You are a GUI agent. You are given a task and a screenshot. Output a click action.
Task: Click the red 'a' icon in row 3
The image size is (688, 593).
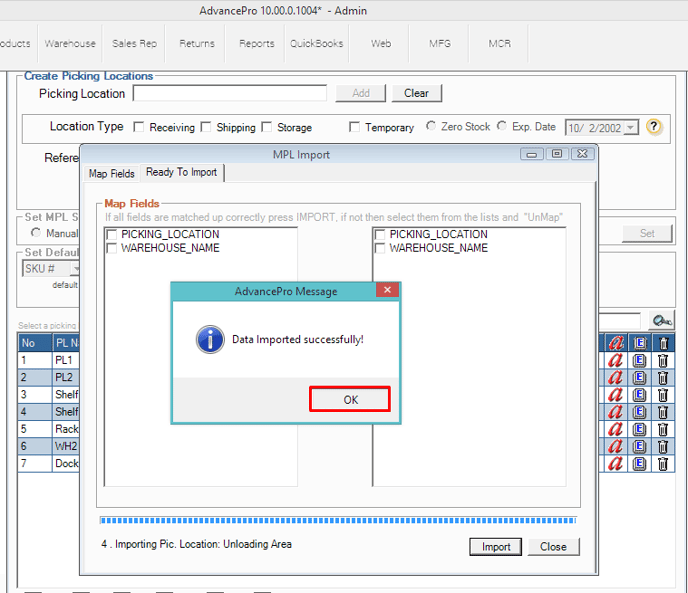pos(616,395)
